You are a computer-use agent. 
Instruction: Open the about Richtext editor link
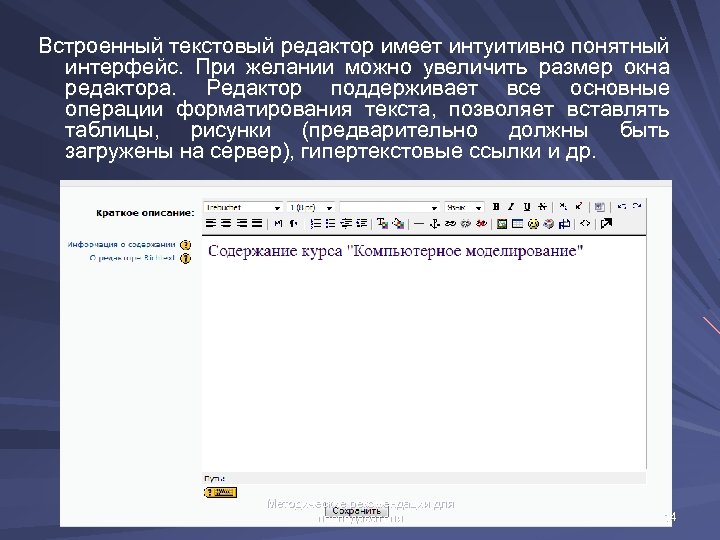tap(132, 258)
